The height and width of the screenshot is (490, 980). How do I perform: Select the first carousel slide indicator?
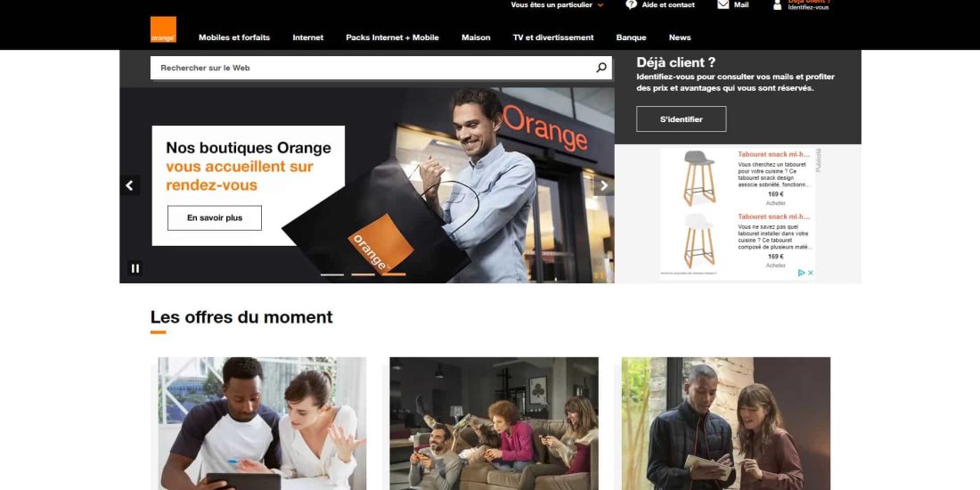(332, 274)
